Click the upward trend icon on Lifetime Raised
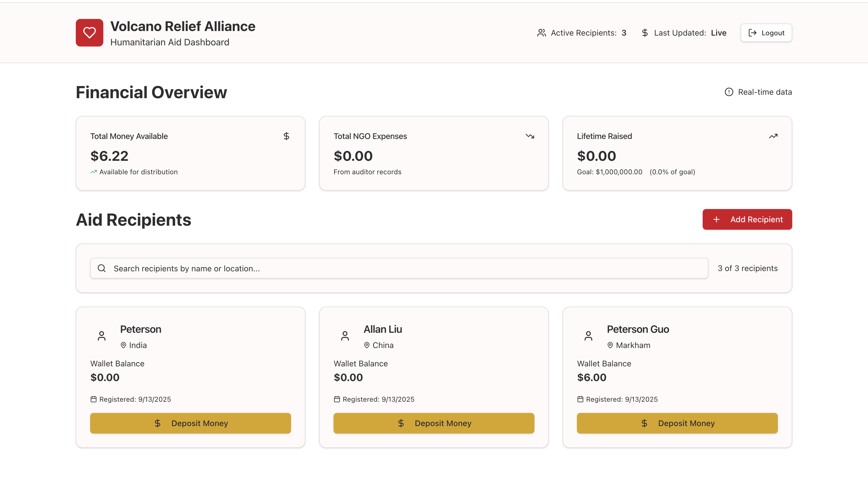 [x=773, y=136]
